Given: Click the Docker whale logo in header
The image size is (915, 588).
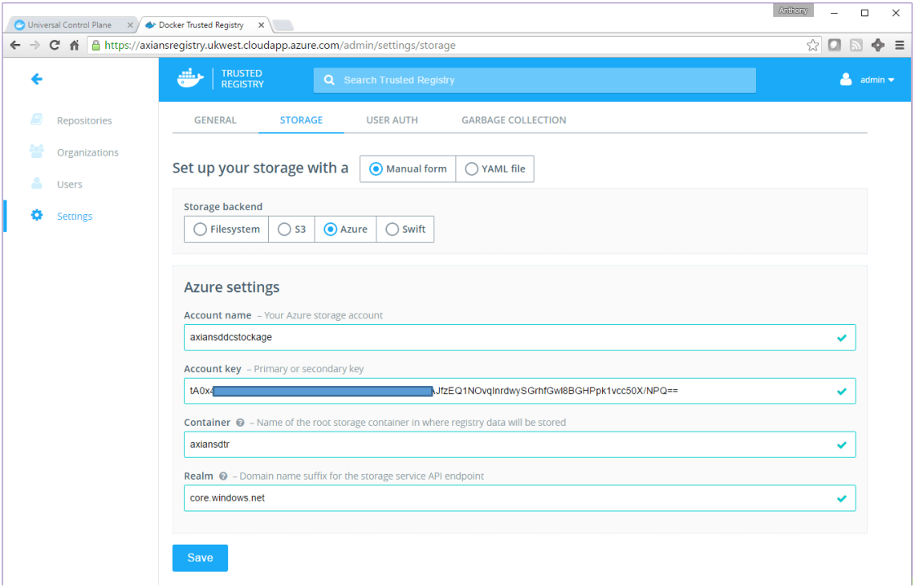Looking at the screenshot, I should [191, 79].
